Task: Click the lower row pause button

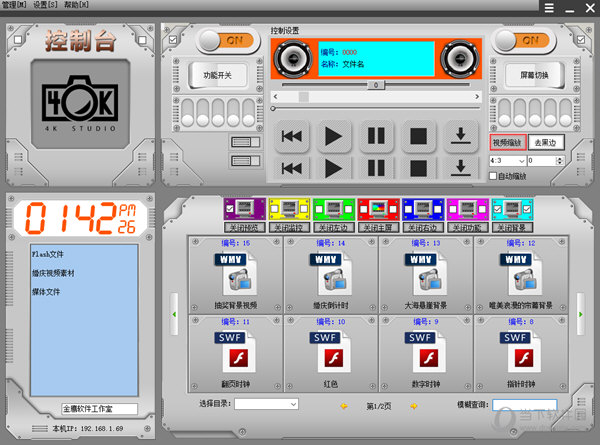Action: coord(376,168)
